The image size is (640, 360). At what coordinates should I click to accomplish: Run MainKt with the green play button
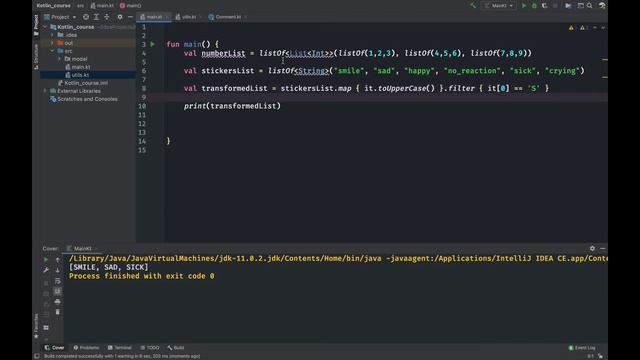click(x=524, y=6)
